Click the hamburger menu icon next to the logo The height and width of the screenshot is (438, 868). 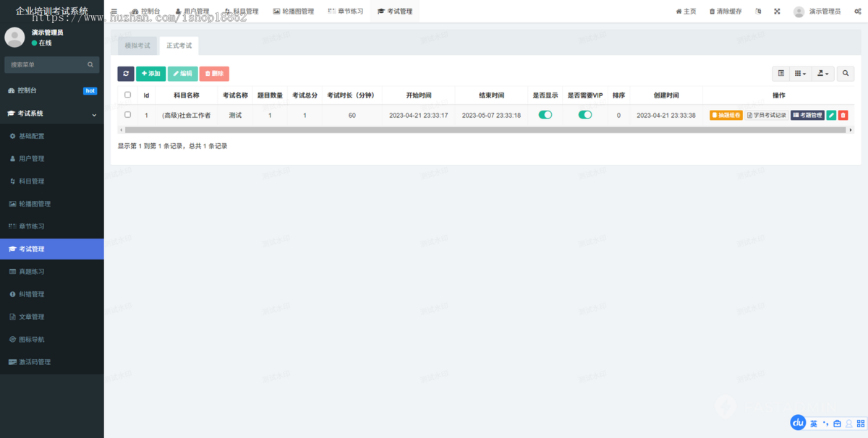pyautogui.click(x=113, y=11)
